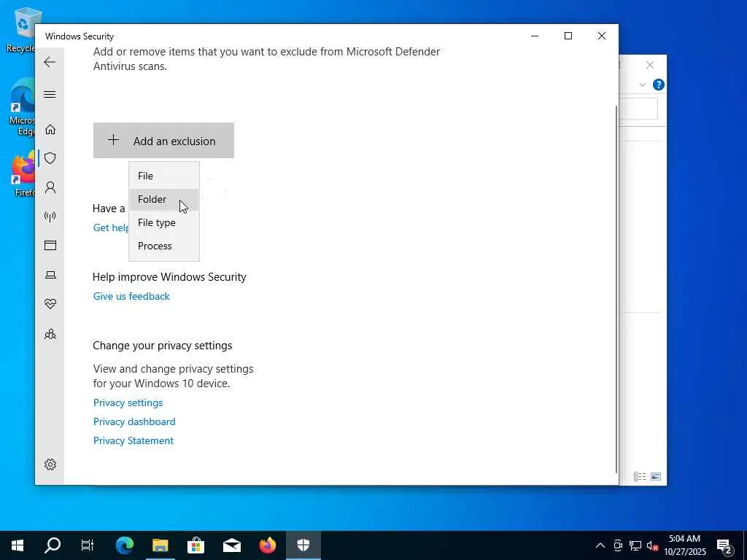This screenshot has width=747, height=560.
Task: Open File Explorer from the taskbar
Action: click(x=160, y=545)
